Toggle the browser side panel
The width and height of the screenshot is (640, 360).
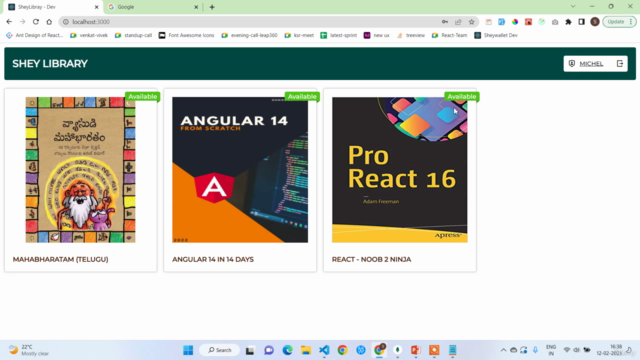point(582,22)
